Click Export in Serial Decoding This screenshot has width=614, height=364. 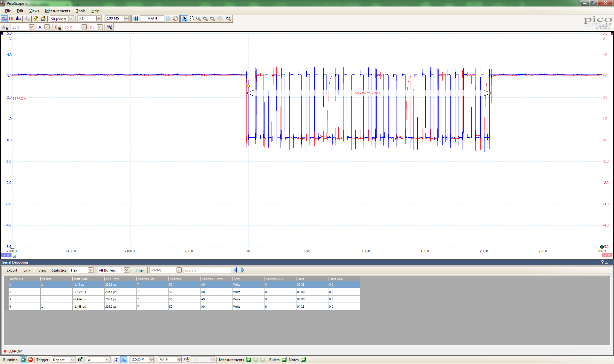point(12,270)
